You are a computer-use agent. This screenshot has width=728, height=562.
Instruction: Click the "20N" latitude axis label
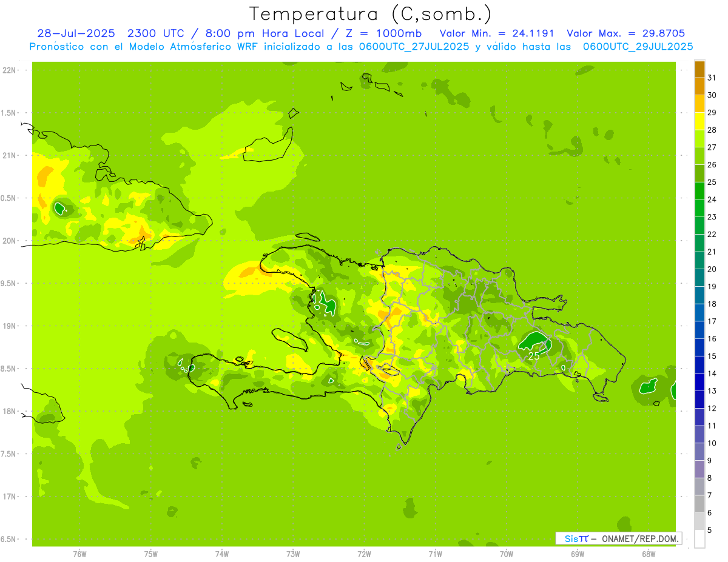[x=9, y=241]
